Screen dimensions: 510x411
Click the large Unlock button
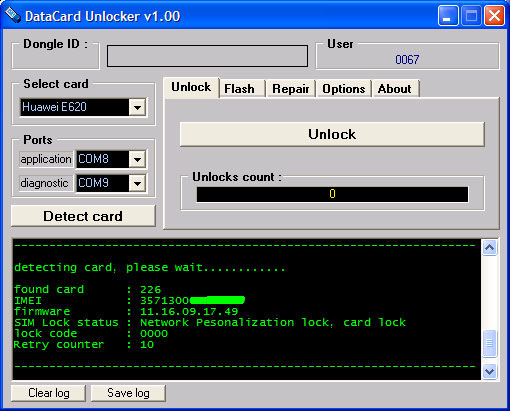(332, 134)
